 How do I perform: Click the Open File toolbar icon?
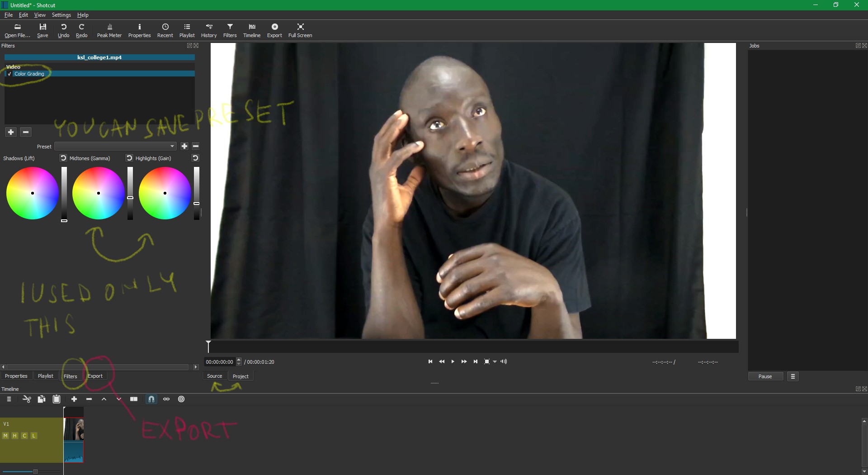[17, 30]
